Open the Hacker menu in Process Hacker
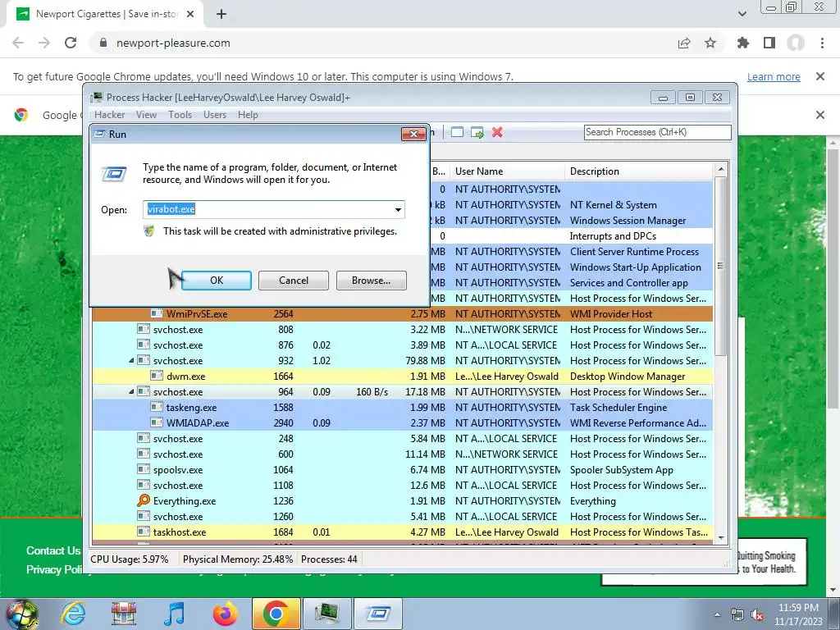840x630 pixels. click(x=109, y=115)
